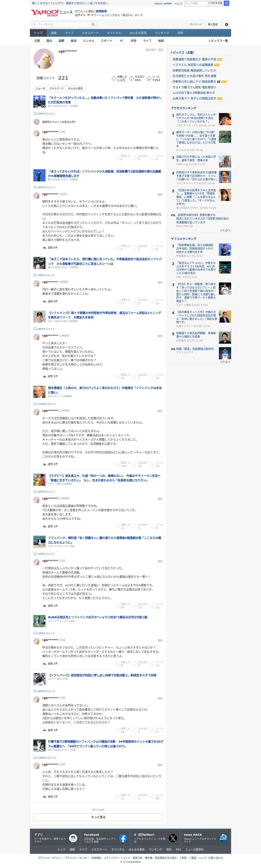The image size is (261, 868).
Task: Click the gray avatar beside 返信先のコメントを見る
Action: pyautogui.click(x=36, y=122)
